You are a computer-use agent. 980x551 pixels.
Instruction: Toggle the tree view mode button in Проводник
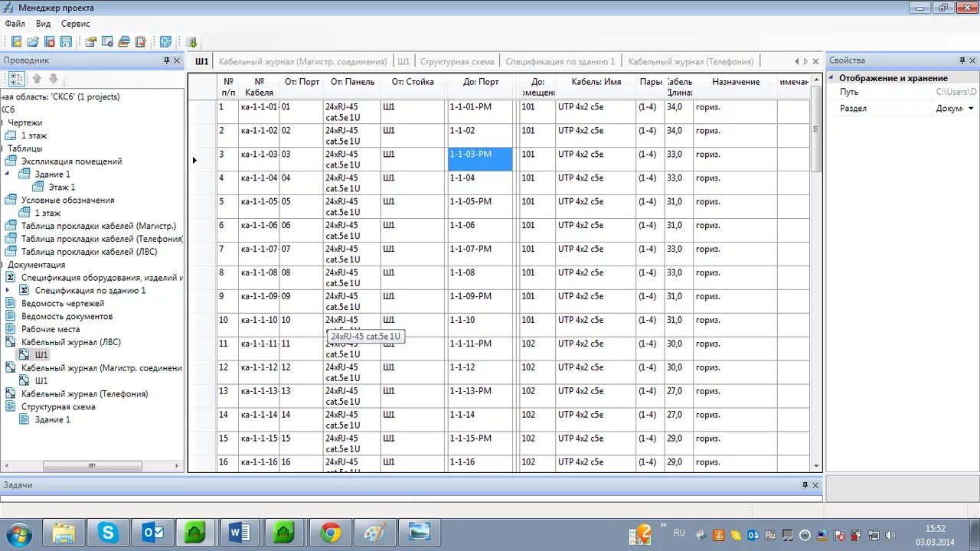coord(16,79)
